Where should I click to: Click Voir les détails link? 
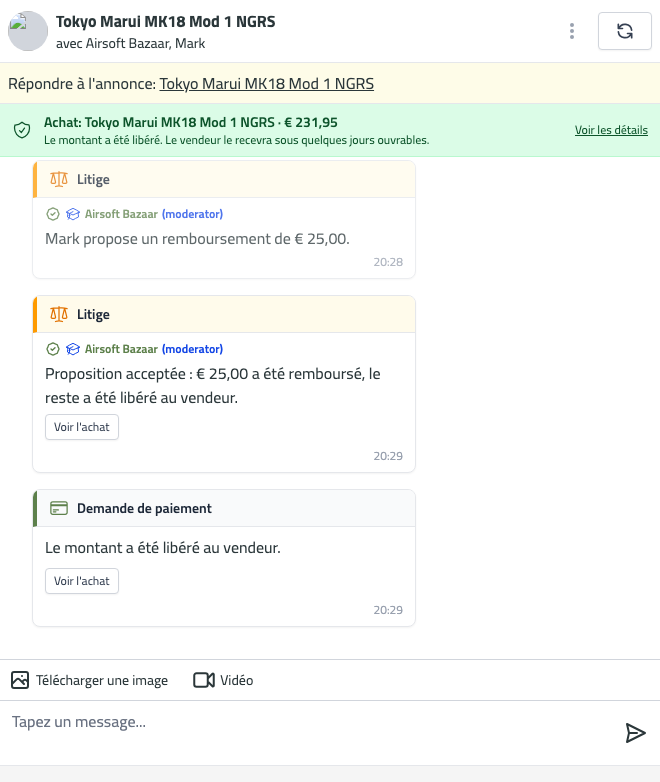[x=611, y=130]
